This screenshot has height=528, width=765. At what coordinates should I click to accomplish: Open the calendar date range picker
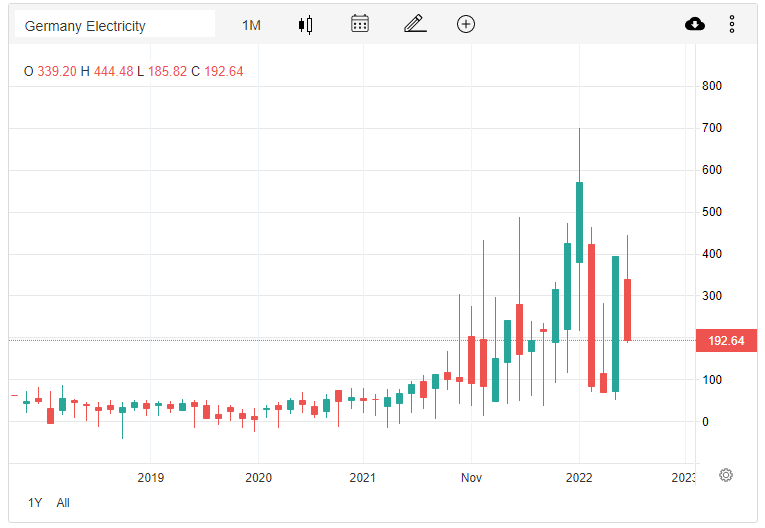360,24
